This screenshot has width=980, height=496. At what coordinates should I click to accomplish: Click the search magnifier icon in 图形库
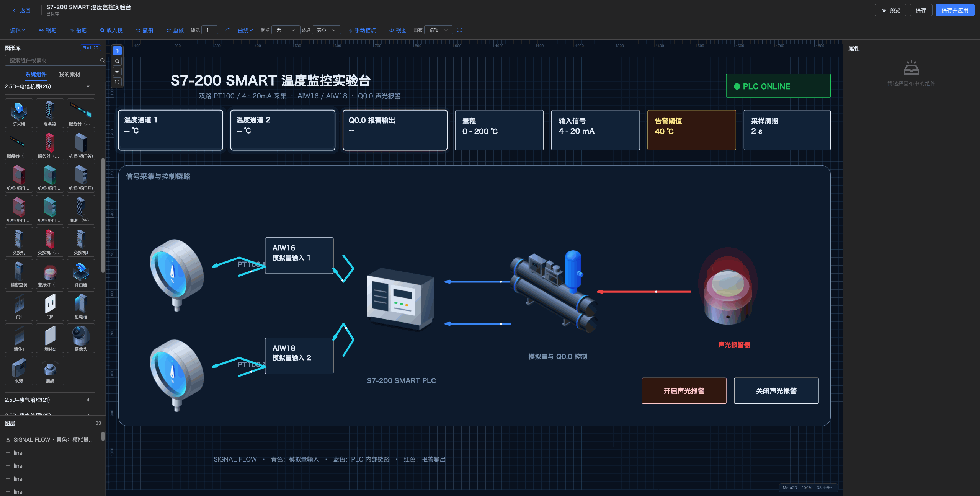point(102,60)
